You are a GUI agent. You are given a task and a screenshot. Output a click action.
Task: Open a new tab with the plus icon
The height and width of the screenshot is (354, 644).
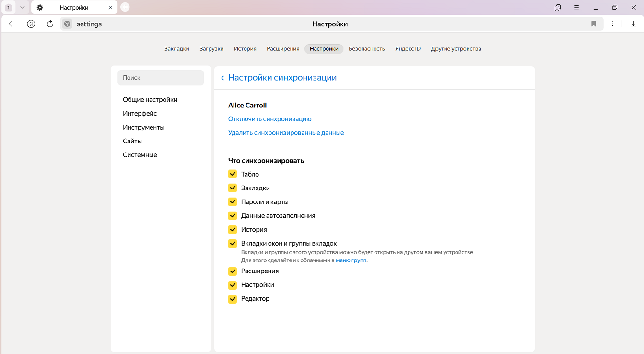(x=125, y=7)
